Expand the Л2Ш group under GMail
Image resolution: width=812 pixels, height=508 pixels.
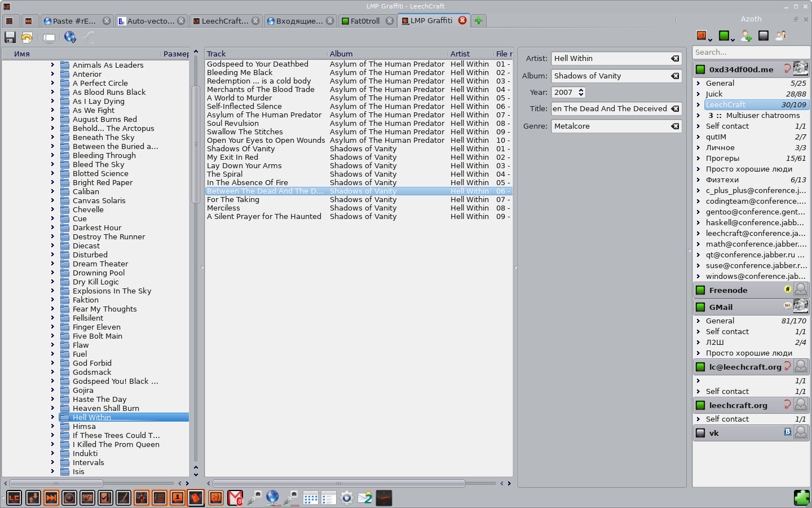click(x=698, y=342)
